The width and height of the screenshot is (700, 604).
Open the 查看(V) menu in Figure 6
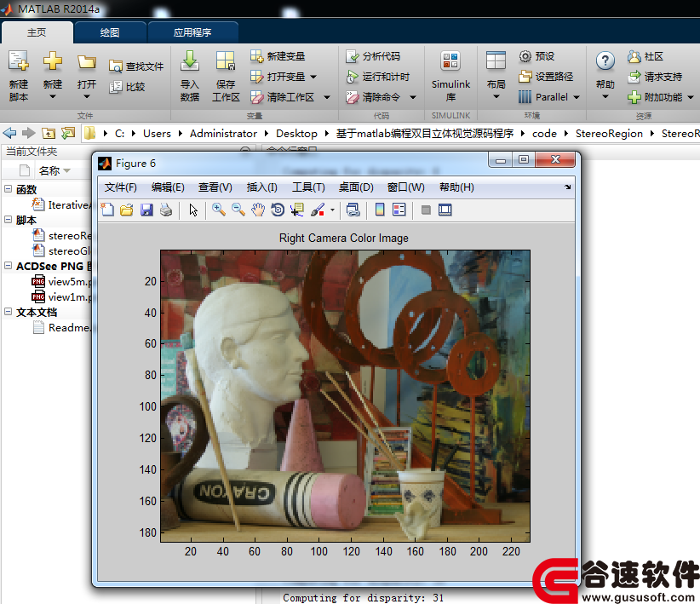215,187
